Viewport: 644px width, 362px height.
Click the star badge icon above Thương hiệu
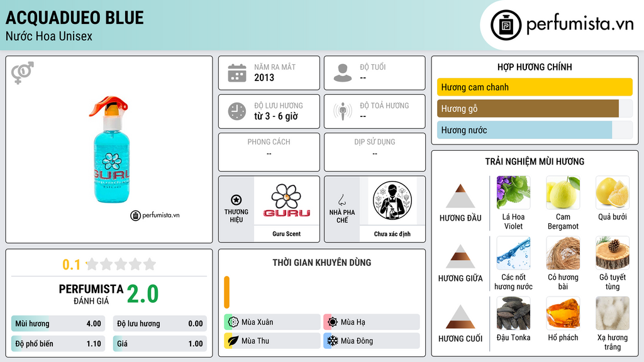click(236, 200)
